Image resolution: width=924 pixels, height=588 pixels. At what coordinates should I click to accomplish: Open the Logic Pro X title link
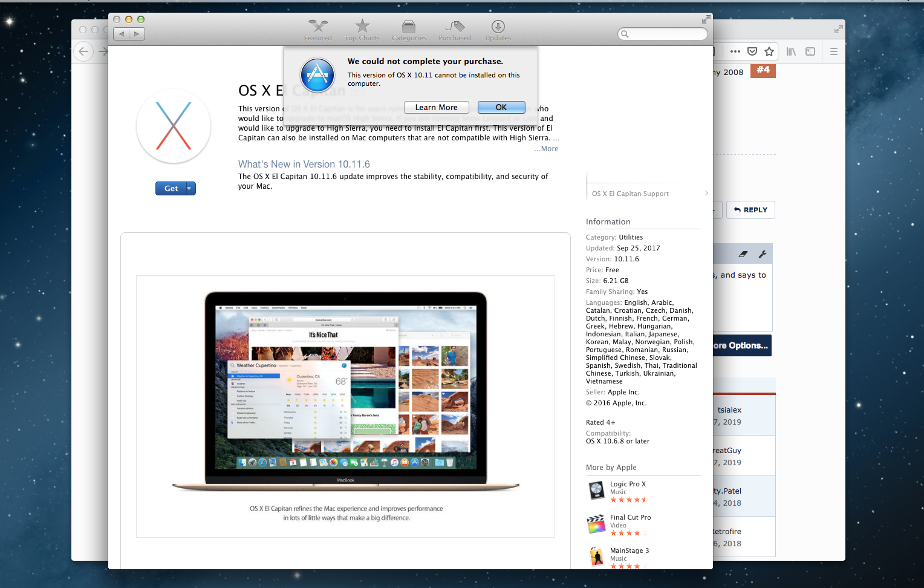[x=628, y=484]
